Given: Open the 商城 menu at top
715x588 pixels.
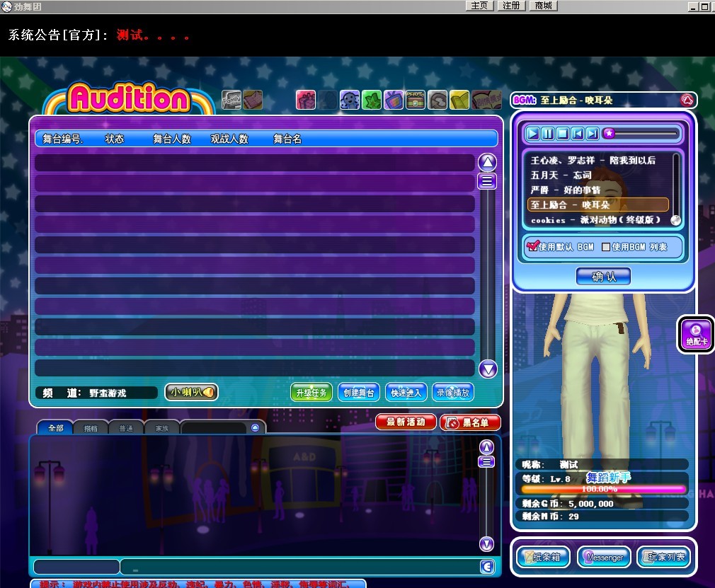Looking at the screenshot, I should tap(543, 6).
